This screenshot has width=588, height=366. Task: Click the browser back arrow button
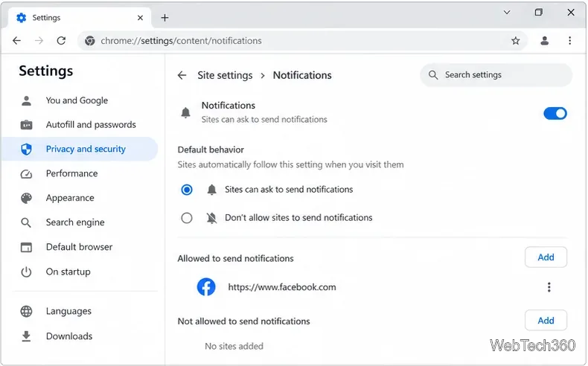click(x=17, y=40)
